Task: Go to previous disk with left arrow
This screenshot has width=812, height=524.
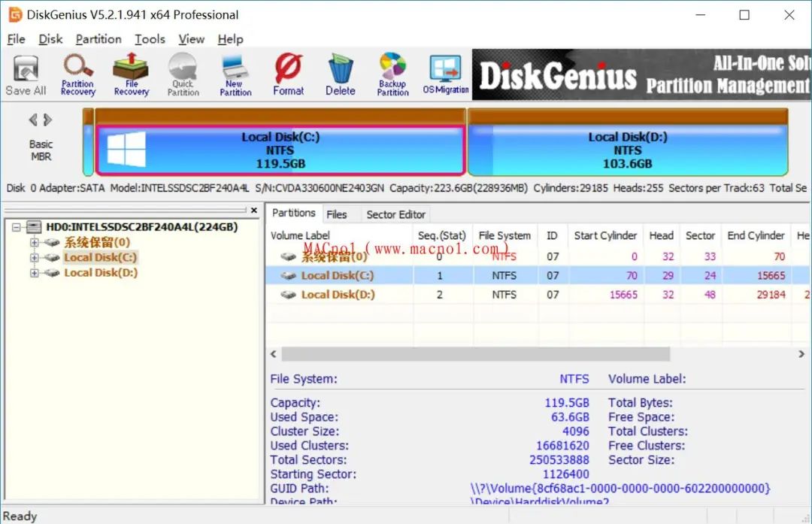Action: click(x=33, y=120)
